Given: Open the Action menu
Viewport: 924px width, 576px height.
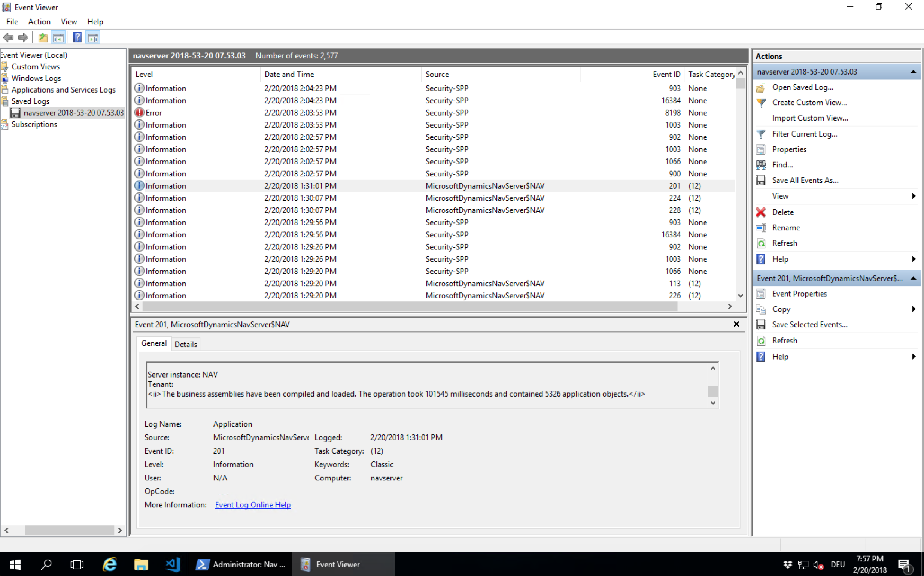Looking at the screenshot, I should point(39,21).
